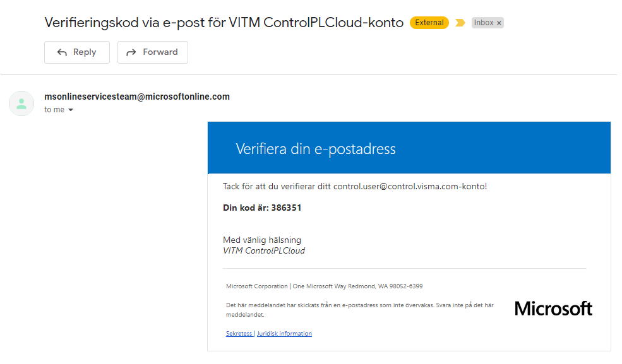Click the blue 'Verifiera din e-postadress' banner
The width and height of the screenshot is (622, 364).
(x=409, y=148)
